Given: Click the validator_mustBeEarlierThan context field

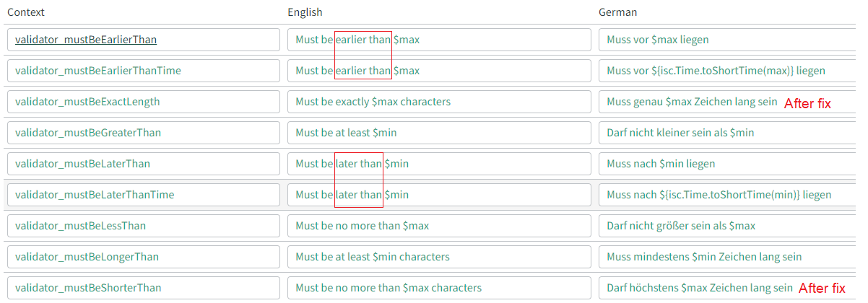Looking at the screenshot, I should (143, 40).
